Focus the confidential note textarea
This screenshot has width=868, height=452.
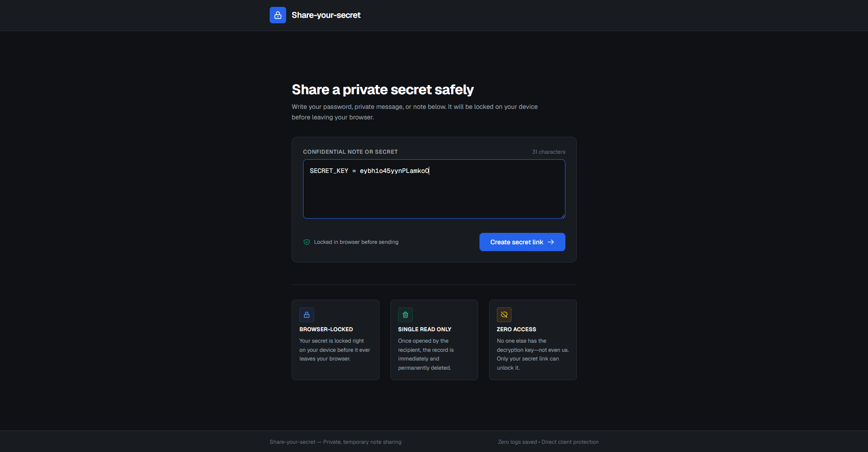pyautogui.click(x=434, y=189)
